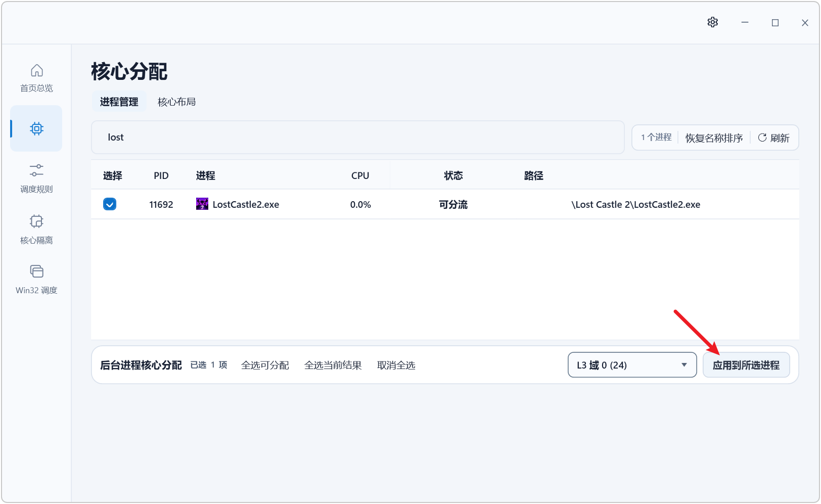Viewport: 821px width, 504px height.
Task: Click the 可分流 status cell
Action: pyautogui.click(x=453, y=204)
